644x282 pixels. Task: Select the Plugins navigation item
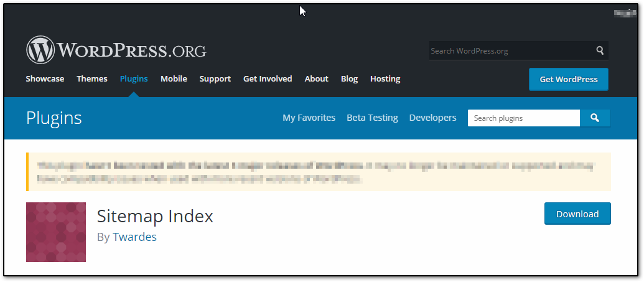coord(134,79)
